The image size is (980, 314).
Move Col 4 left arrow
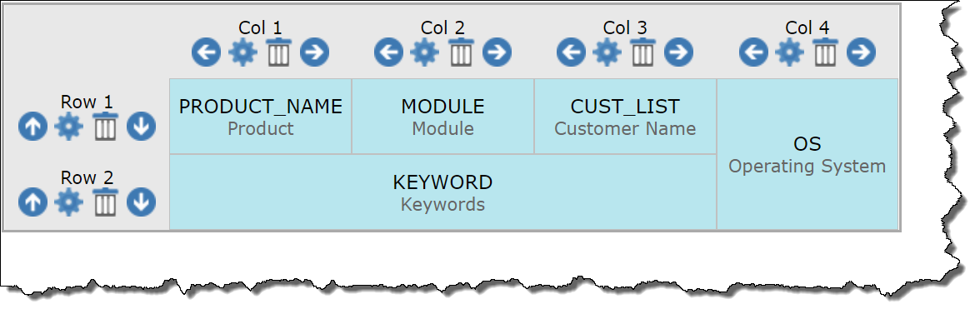point(753,52)
